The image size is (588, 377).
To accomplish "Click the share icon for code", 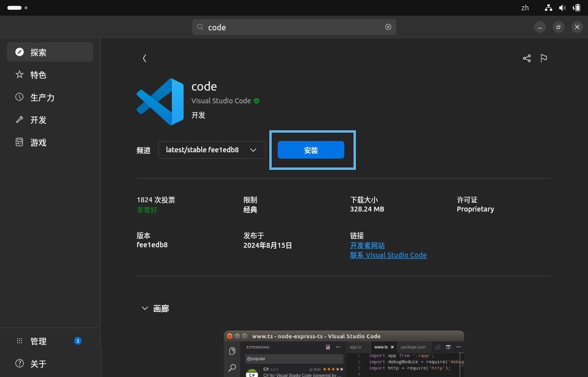I will pos(527,58).
